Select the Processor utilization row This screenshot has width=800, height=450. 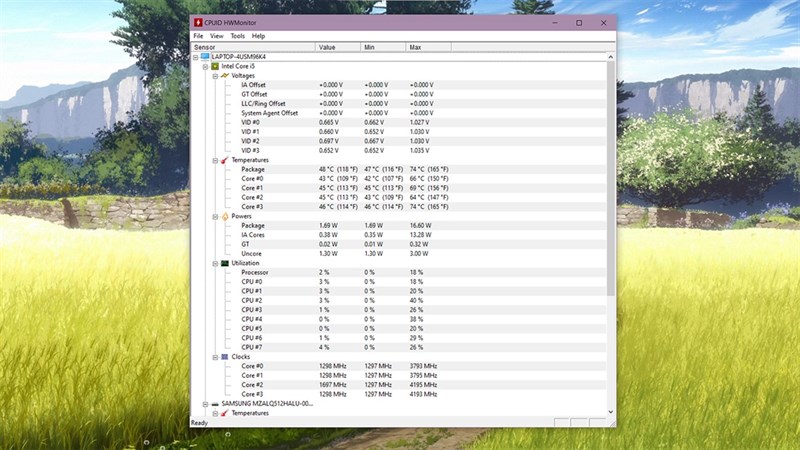tap(423, 272)
